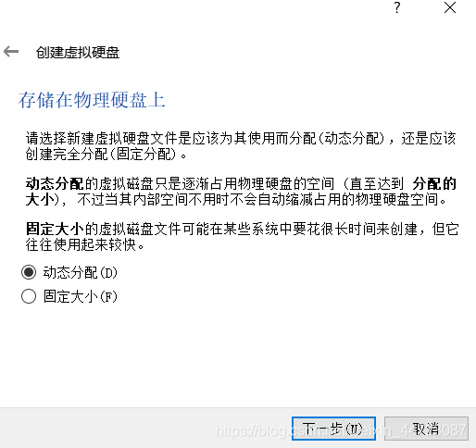Click the 创建虚拟硬盘 dialog title text
Screen dimensions: 476x448
click(78, 52)
